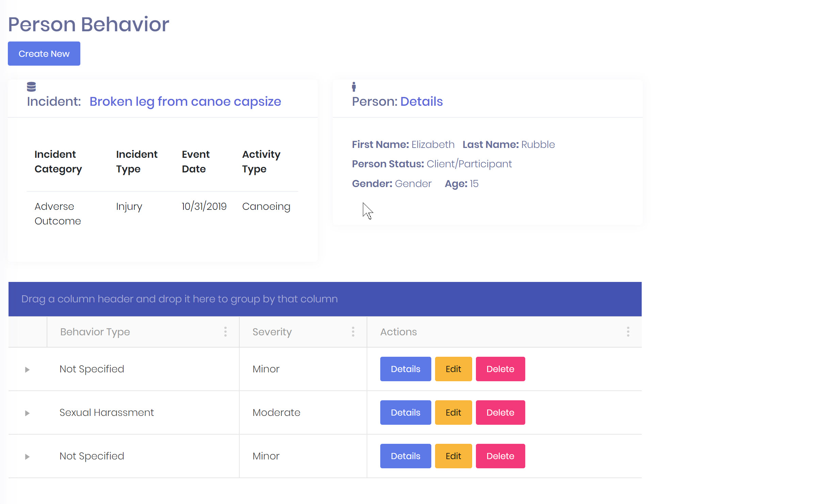Image resolution: width=817 pixels, height=504 pixels.
Task: View Details for last Not Specified behavior
Action: click(x=405, y=456)
